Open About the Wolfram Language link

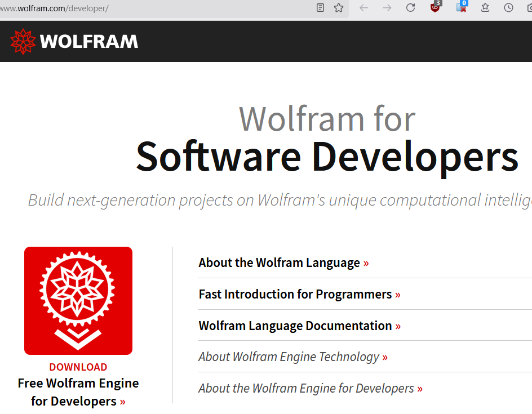[x=283, y=263]
